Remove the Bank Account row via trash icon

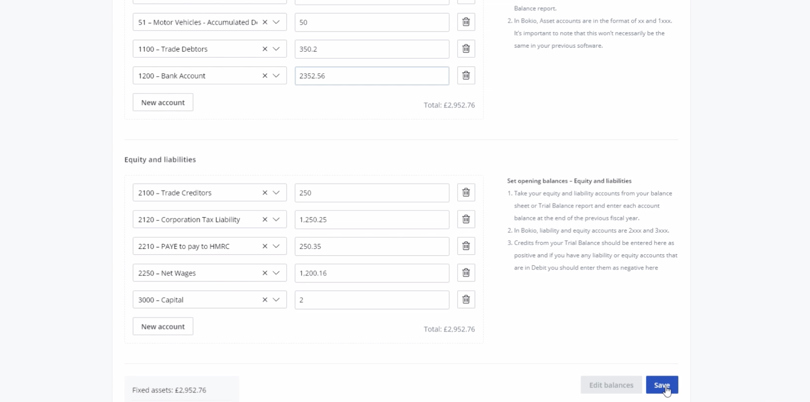(465, 76)
